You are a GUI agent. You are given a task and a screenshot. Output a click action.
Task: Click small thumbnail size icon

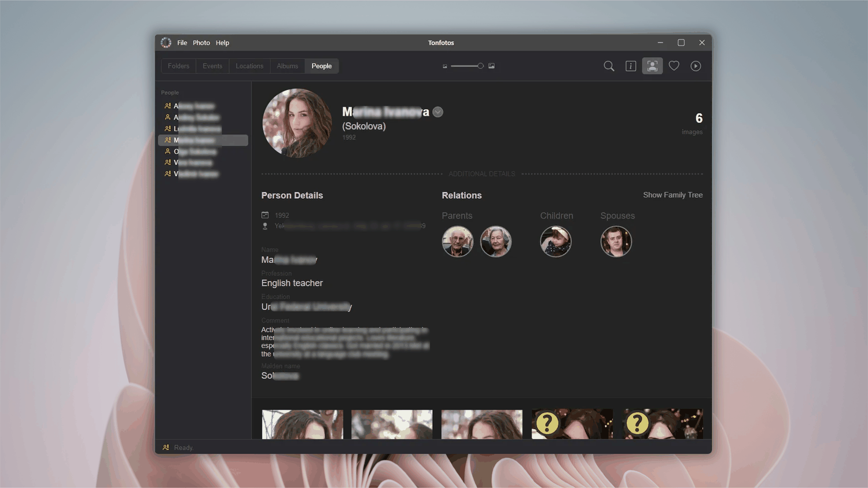coord(445,66)
